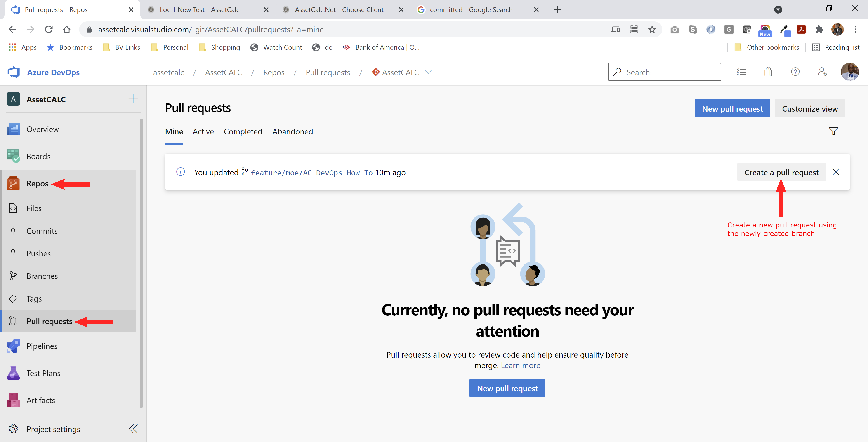Click Pull requests breadcrumb
Screen dimensions: 868x442
click(x=328, y=72)
